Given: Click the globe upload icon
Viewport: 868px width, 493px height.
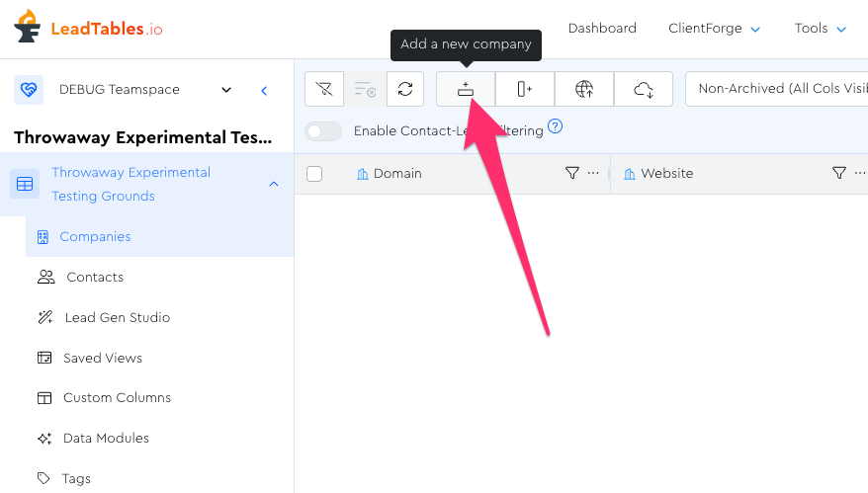Looking at the screenshot, I should (x=584, y=89).
